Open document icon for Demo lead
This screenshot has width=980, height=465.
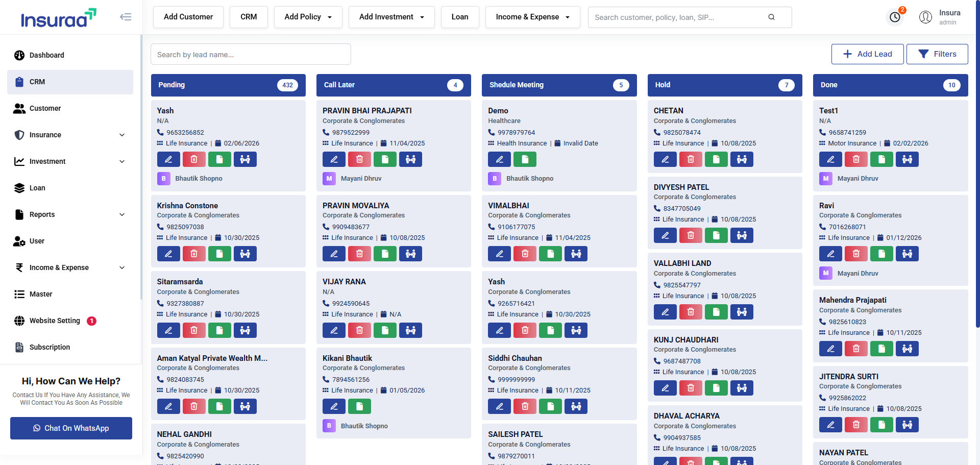525,159
